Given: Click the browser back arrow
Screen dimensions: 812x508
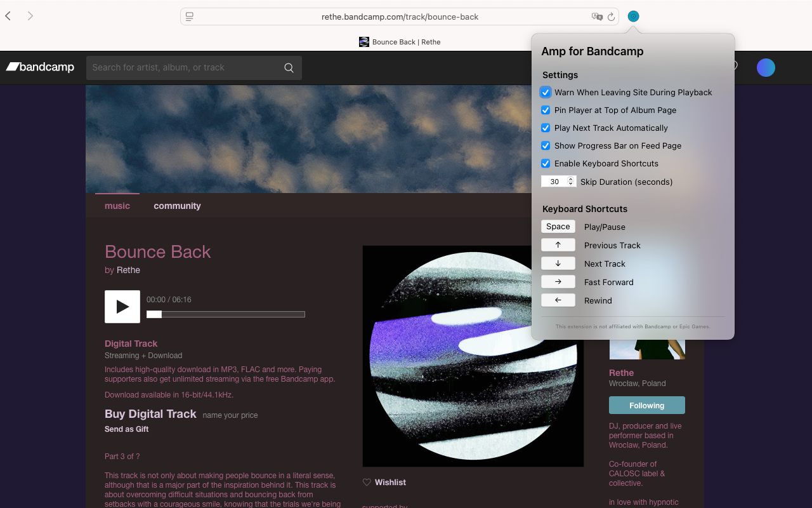Looking at the screenshot, I should tap(8, 16).
